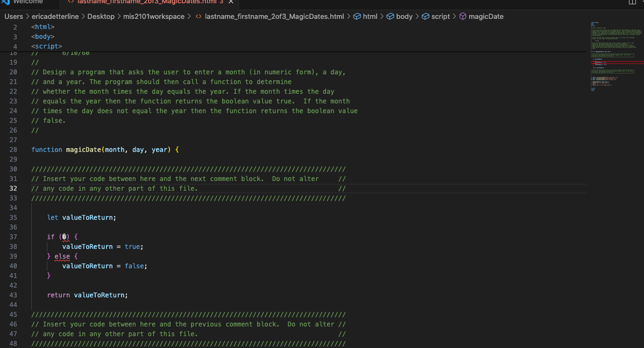Click the html symbol icon in breadcrumbs
Viewport: 644px width, 348px height.
click(357, 17)
